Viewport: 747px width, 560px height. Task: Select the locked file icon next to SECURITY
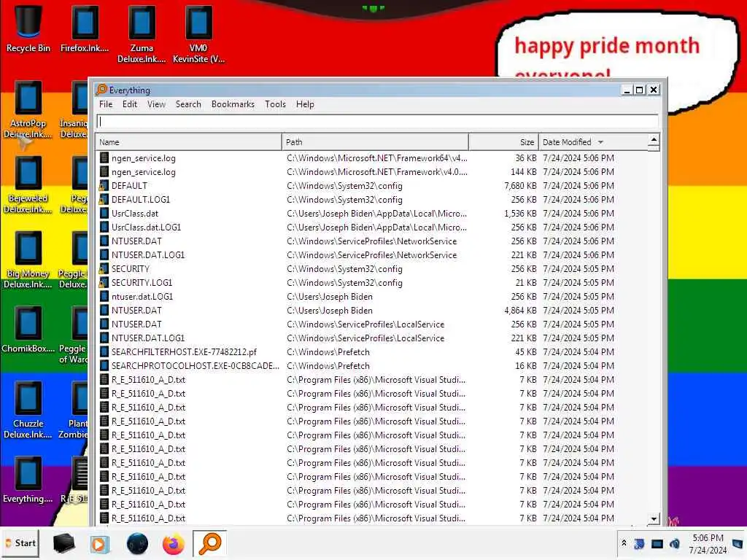tap(104, 268)
